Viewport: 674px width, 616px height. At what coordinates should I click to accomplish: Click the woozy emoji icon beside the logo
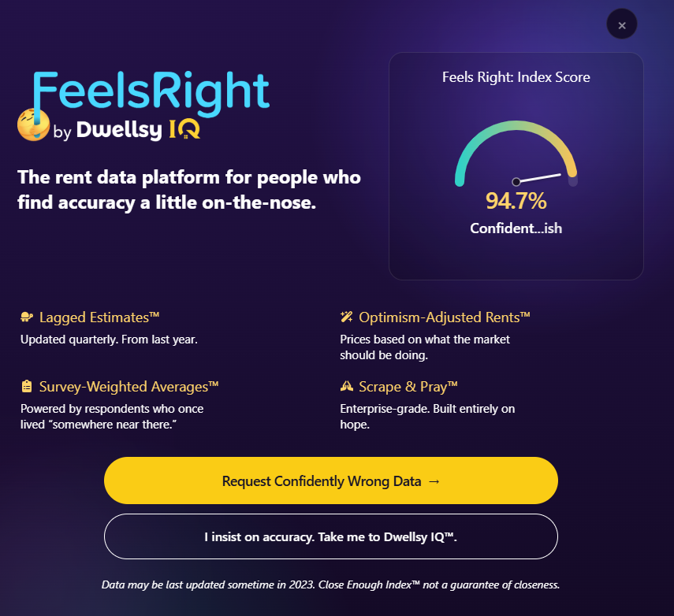(33, 125)
